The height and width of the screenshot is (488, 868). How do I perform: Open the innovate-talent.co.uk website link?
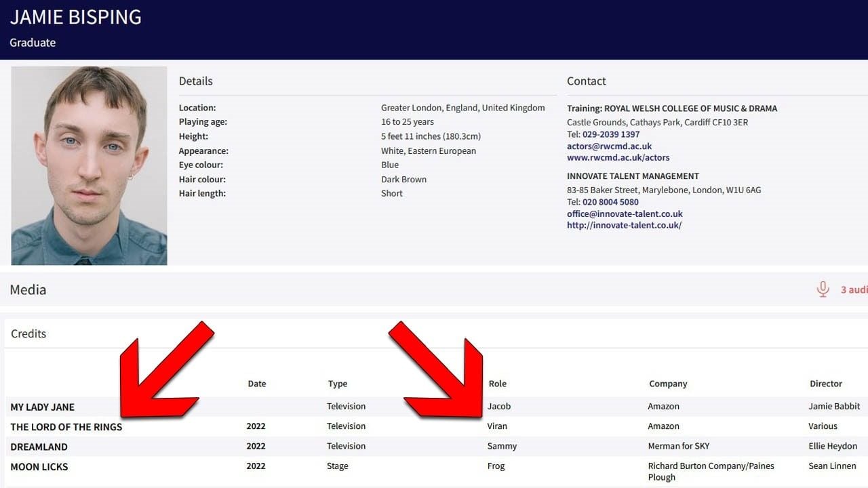click(x=624, y=225)
